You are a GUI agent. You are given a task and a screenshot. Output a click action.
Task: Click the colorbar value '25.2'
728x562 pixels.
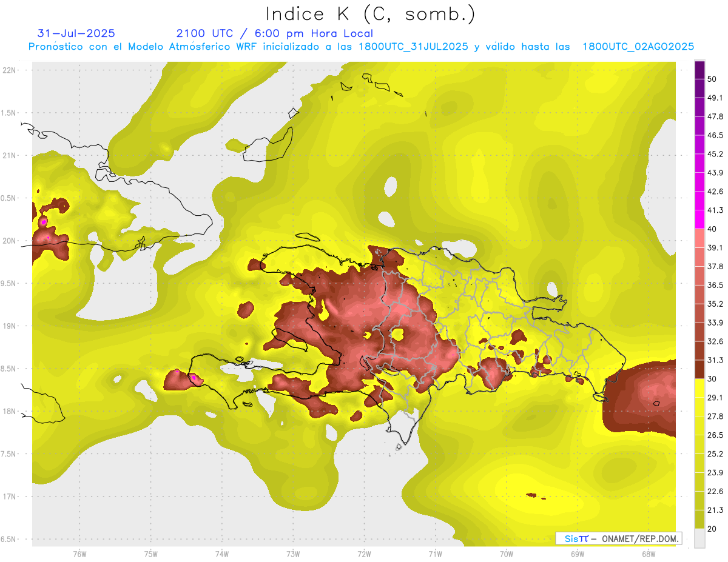715,454
